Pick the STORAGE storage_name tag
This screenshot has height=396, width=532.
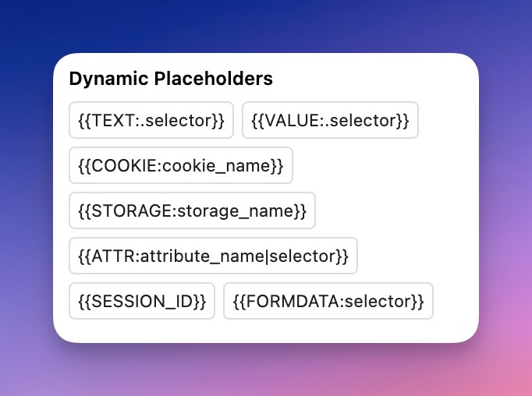click(x=192, y=210)
